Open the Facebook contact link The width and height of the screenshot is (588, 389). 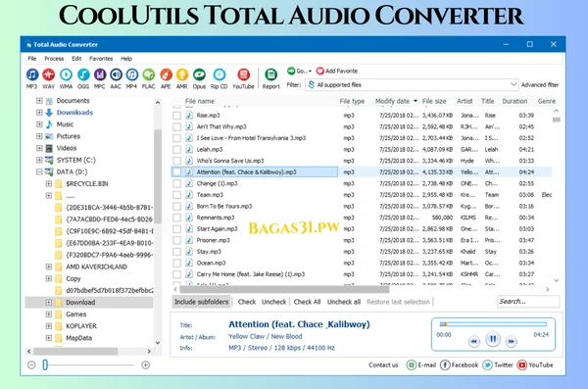coord(445,365)
